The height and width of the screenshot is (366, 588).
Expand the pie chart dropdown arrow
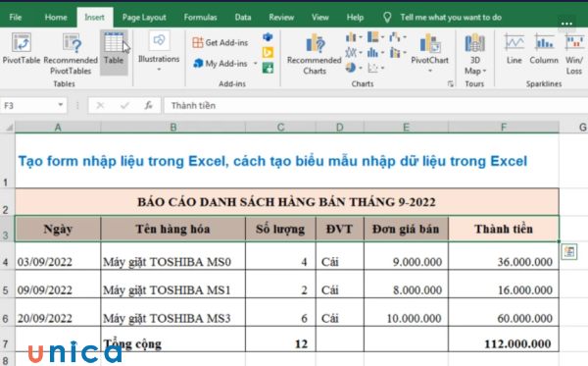tap(361, 68)
